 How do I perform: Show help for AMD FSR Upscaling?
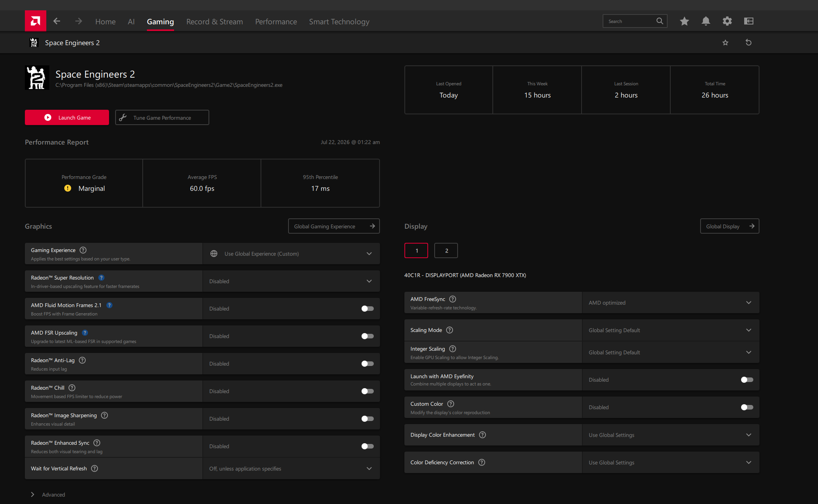(x=85, y=333)
